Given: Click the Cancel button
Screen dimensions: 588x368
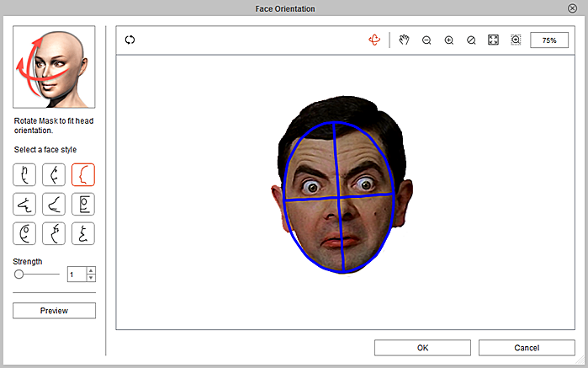Looking at the screenshot, I should coord(527,348).
